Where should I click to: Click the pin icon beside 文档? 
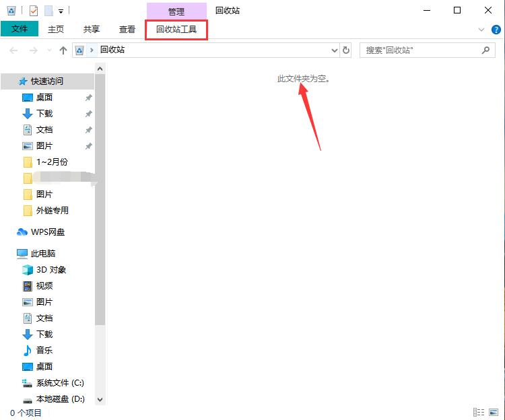pyautogui.click(x=89, y=130)
